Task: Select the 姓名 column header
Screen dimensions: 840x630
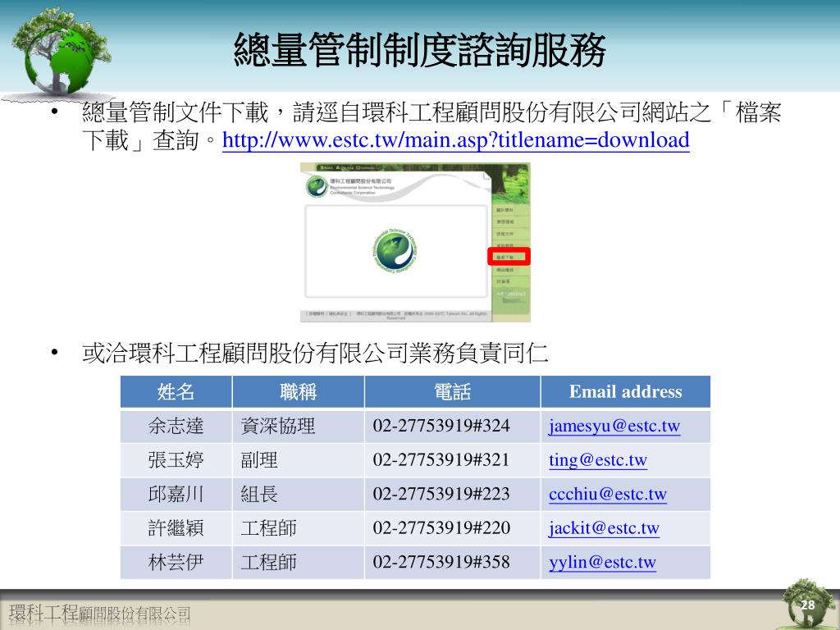Action: (176, 391)
